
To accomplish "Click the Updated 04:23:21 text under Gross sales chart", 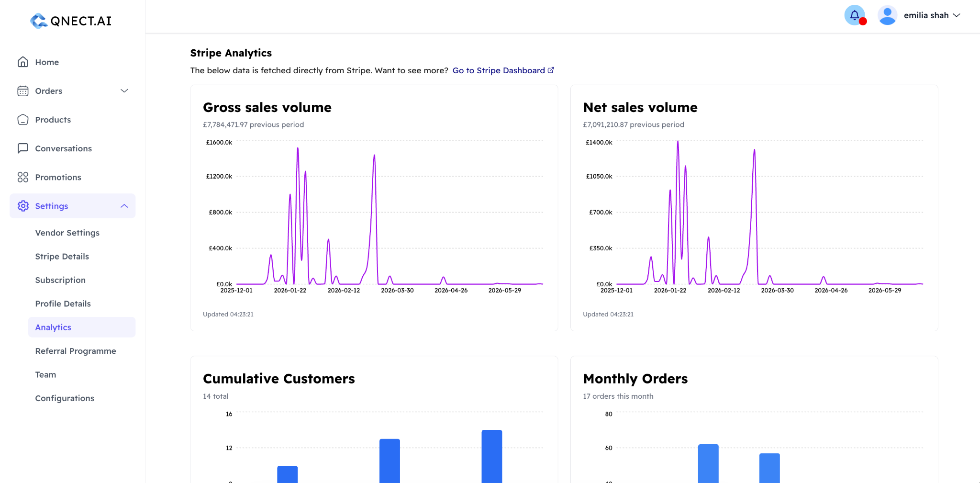I will [228, 315].
